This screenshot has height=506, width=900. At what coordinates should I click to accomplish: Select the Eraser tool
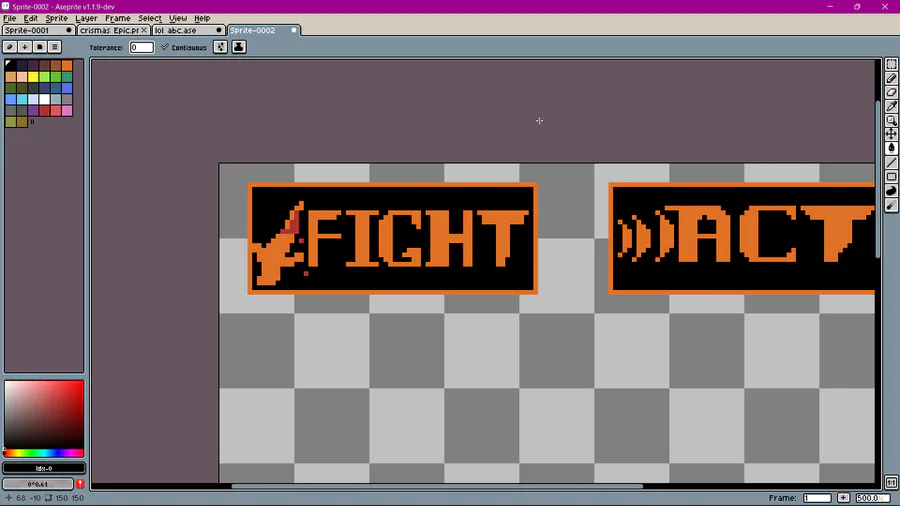[891, 92]
